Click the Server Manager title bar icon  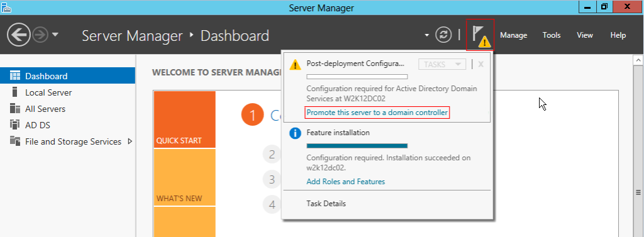pyautogui.click(x=6, y=7)
